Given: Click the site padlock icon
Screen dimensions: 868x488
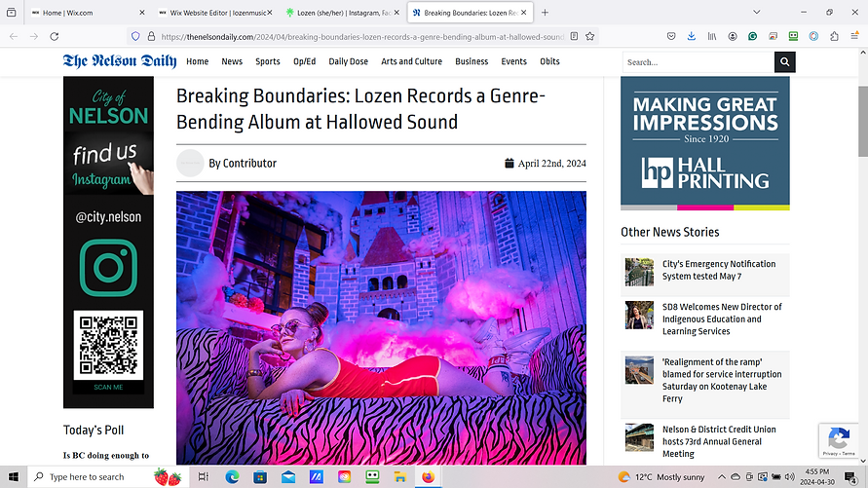Looking at the screenshot, I should (151, 36).
